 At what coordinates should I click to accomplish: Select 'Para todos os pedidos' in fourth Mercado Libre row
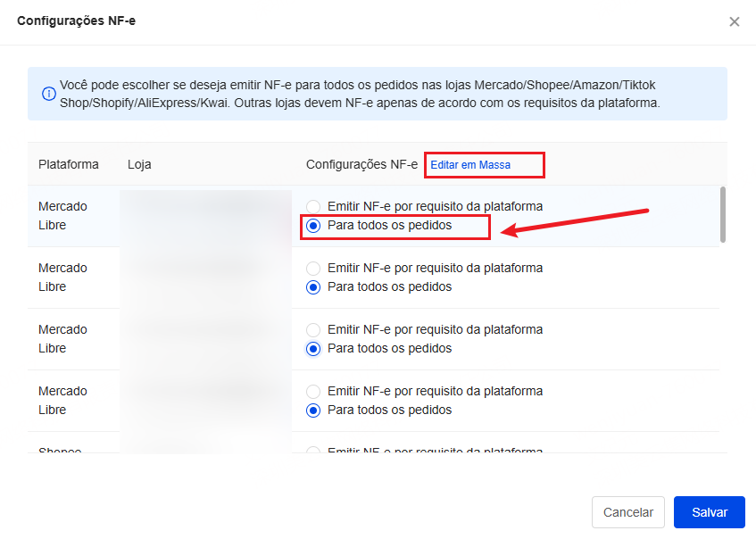click(313, 410)
